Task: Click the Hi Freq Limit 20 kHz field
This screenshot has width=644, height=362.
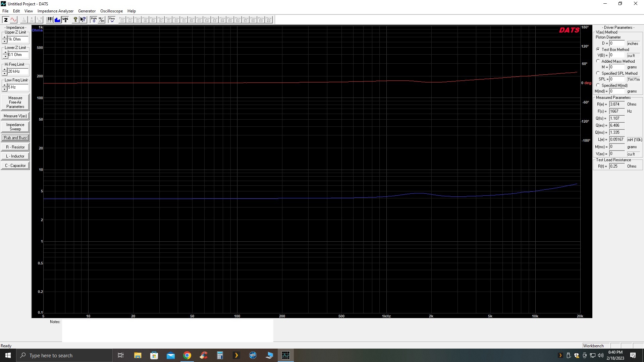Action: click(18, 72)
